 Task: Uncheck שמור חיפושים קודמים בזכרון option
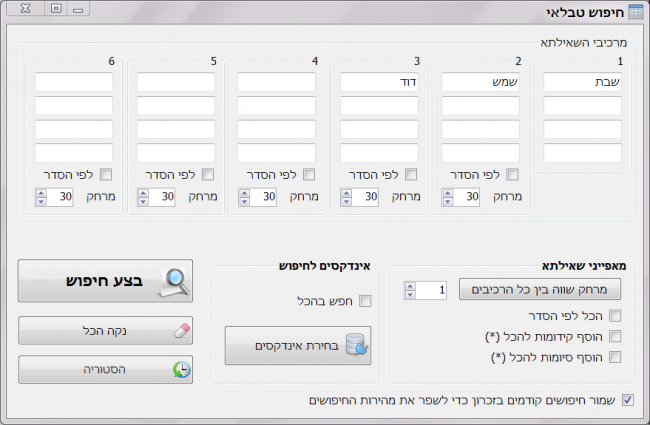pos(628,400)
